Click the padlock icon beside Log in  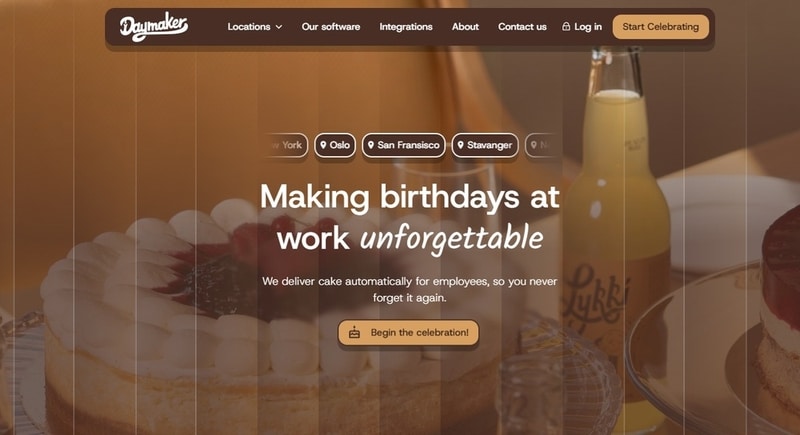tap(566, 26)
